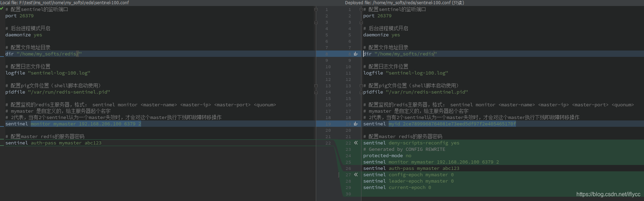Click the Deployed file path header label
This screenshot has width=644, height=201.
pyautogui.click(x=405, y=3)
